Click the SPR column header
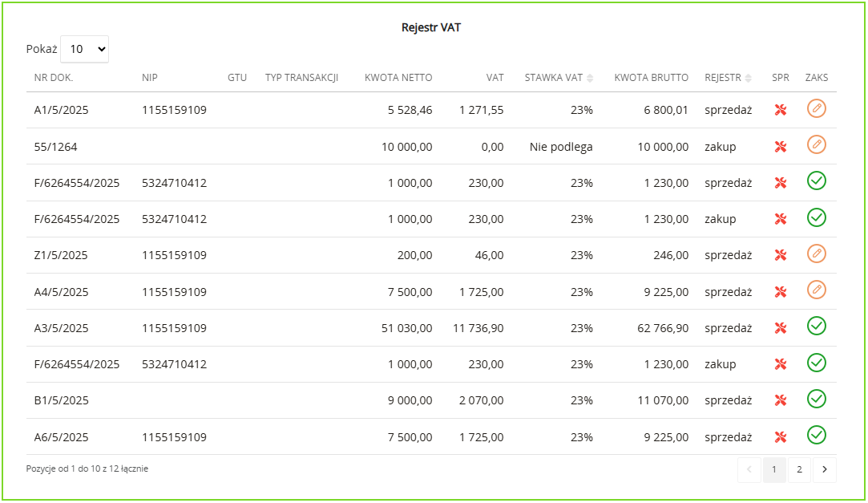This screenshot has height=503, width=868. point(781,78)
